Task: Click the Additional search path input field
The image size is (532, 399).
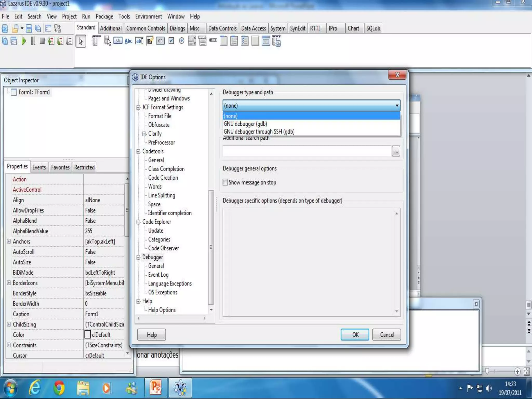Action: [x=307, y=151]
